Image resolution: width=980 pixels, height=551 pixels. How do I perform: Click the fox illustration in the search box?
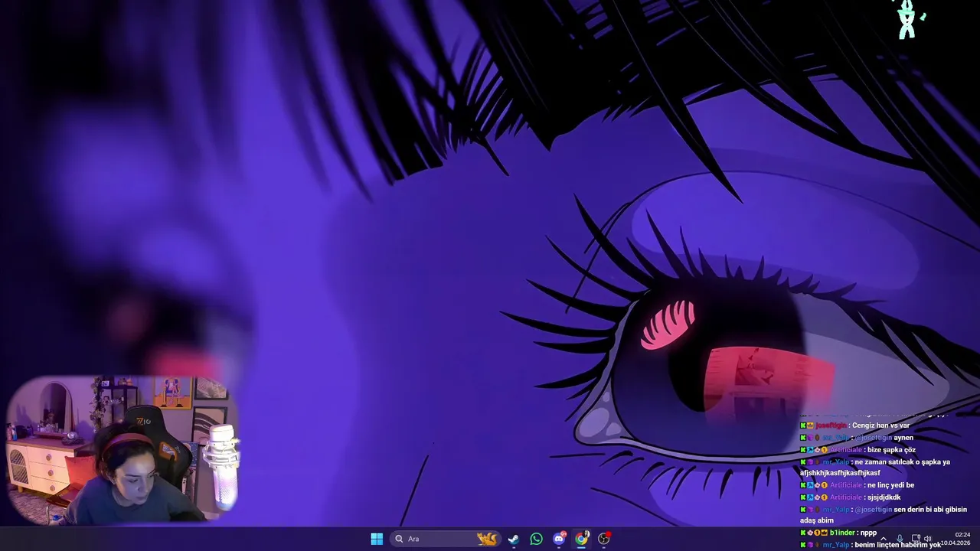(487, 539)
